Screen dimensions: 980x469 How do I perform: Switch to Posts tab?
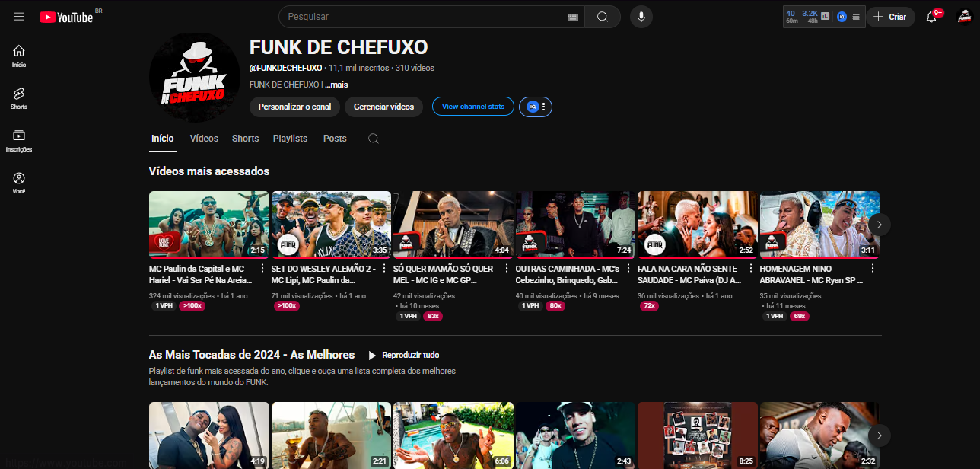pyautogui.click(x=335, y=139)
